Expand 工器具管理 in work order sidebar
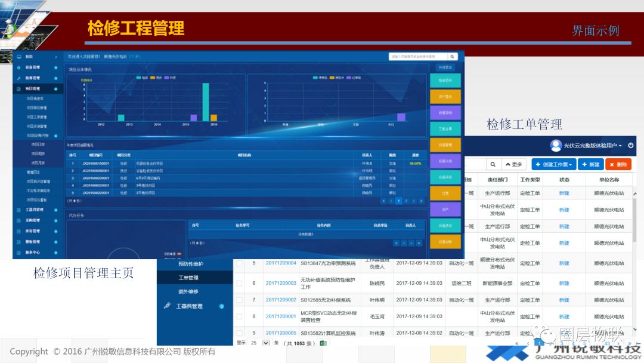 (222, 306)
